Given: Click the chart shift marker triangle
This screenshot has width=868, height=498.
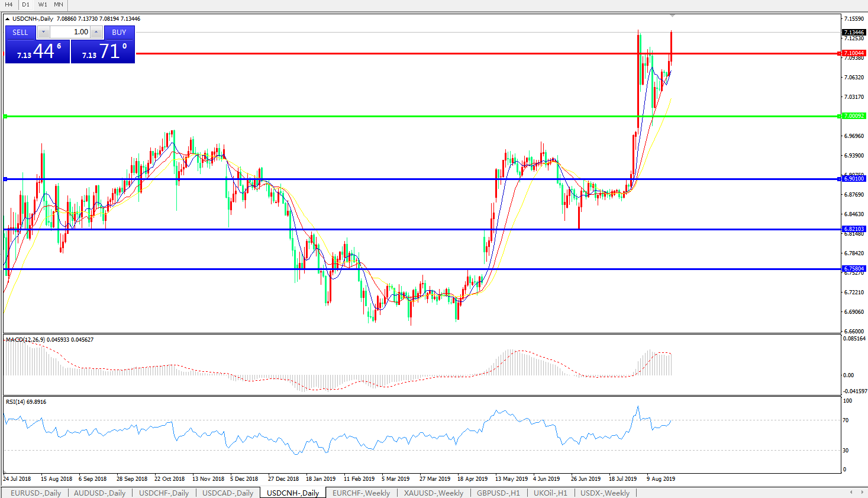Looking at the screenshot, I should click(672, 16).
